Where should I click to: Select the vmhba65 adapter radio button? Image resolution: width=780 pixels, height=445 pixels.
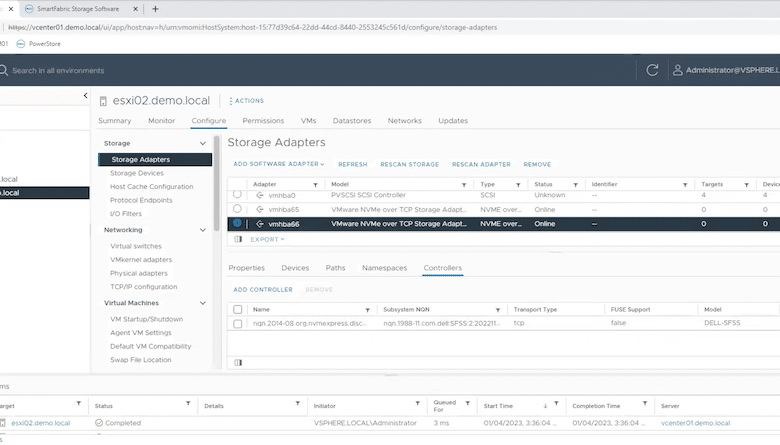(x=237, y=209)
